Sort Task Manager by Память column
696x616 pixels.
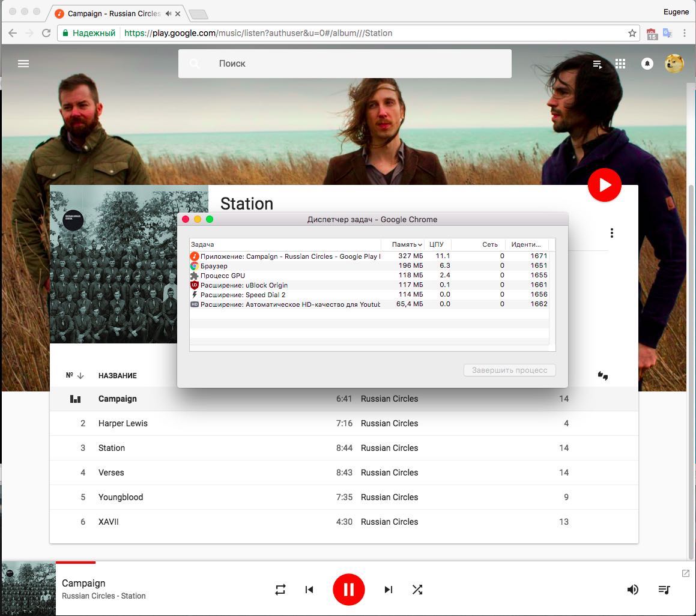(402, 244)
